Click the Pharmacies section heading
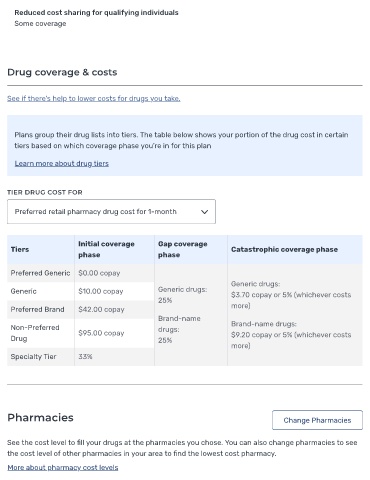The width and height of the screenshot is (370, 480). tap(40, 417)
